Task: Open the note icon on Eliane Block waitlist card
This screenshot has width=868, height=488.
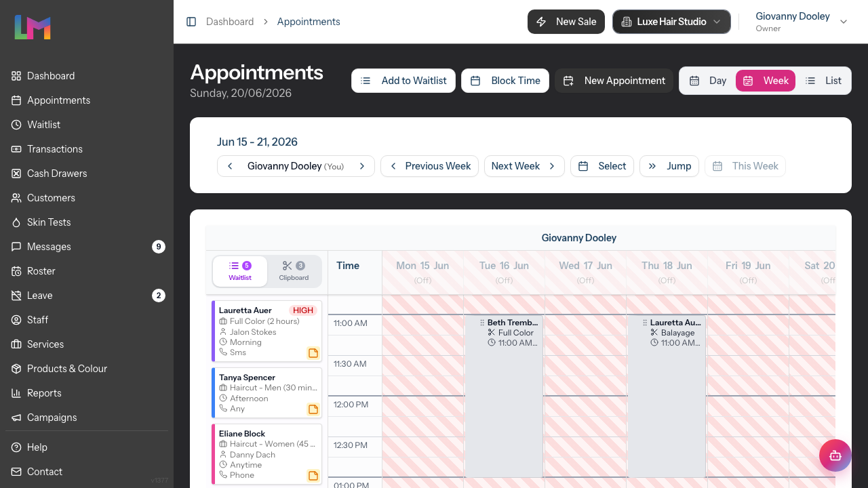Action: [313, 476]
